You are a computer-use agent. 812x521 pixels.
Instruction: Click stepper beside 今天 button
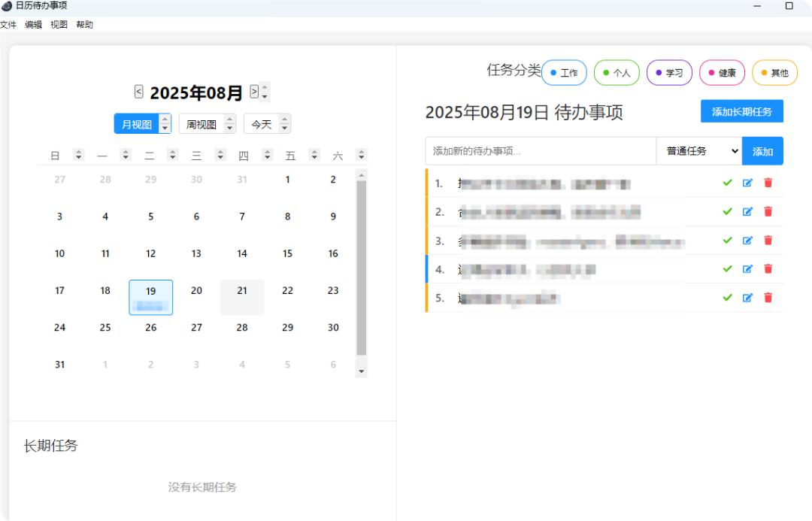tap(284, 124)
